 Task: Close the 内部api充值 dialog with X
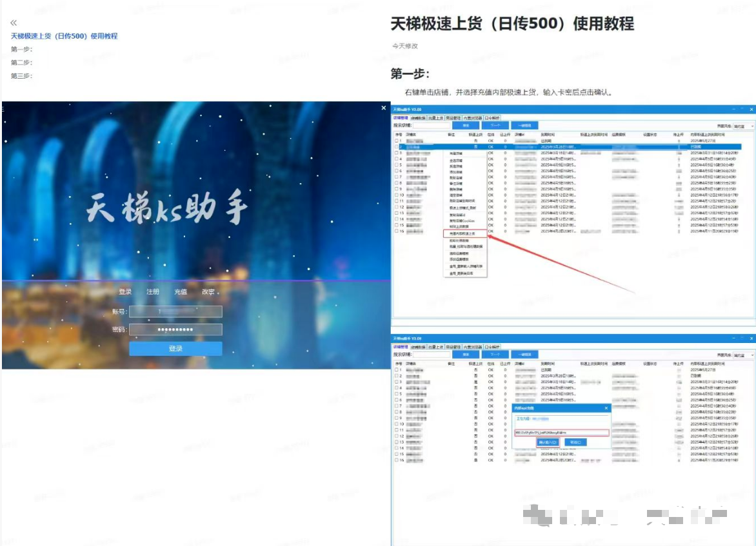[606, 408]
